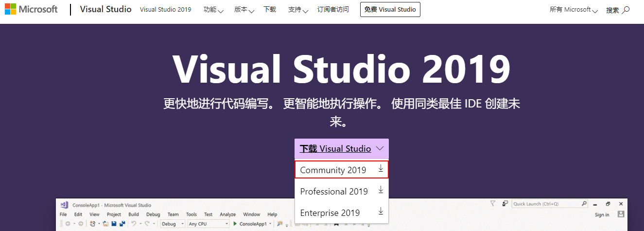The image size is (644, 231).
Task: Open the Any CPU platform combo box
Action: pyautogui.click(x=208, y=224)
